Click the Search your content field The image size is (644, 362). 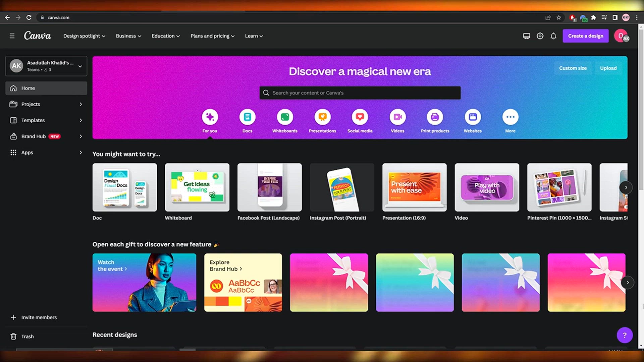click(360, 93)
